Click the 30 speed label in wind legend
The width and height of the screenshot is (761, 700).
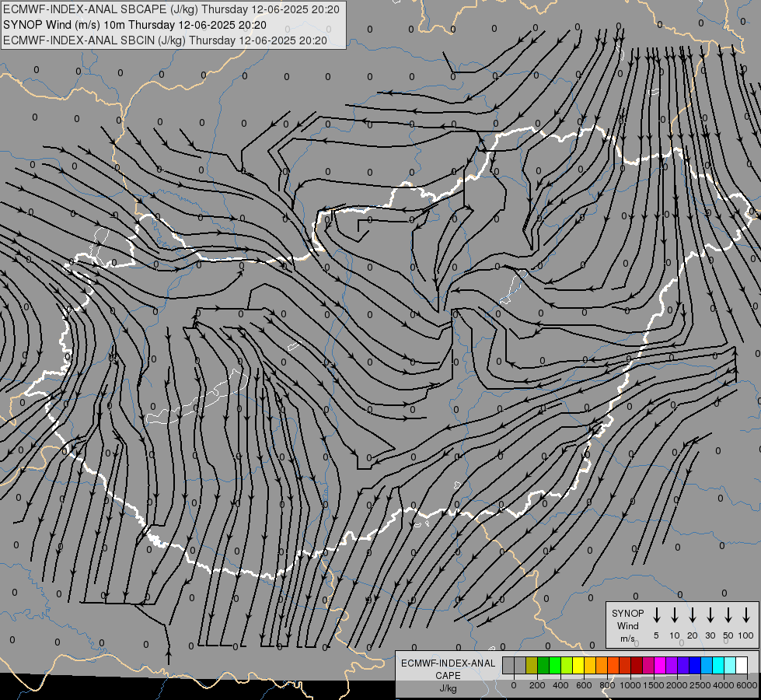710,635
